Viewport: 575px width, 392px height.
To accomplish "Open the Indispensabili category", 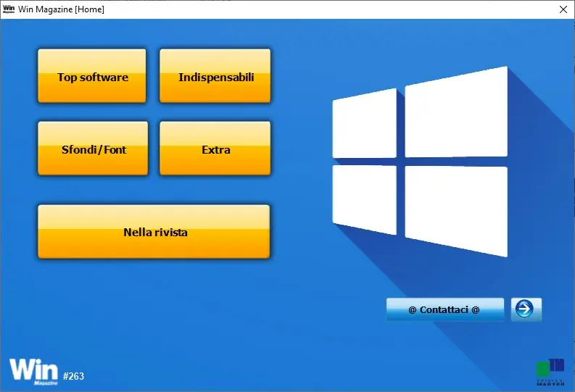I will (215, 76).
